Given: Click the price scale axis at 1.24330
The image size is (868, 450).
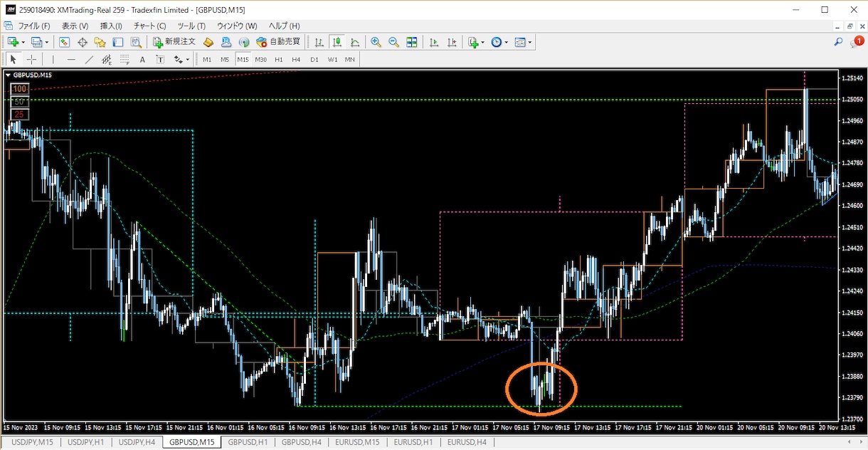Looking at the screenshot, I should (x=852, y=270).
